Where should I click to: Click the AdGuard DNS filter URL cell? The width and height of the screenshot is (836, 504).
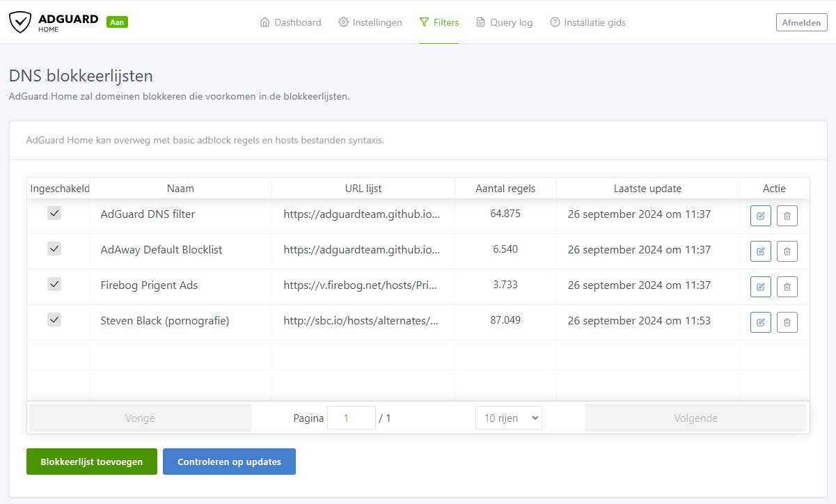pos(362,214)
